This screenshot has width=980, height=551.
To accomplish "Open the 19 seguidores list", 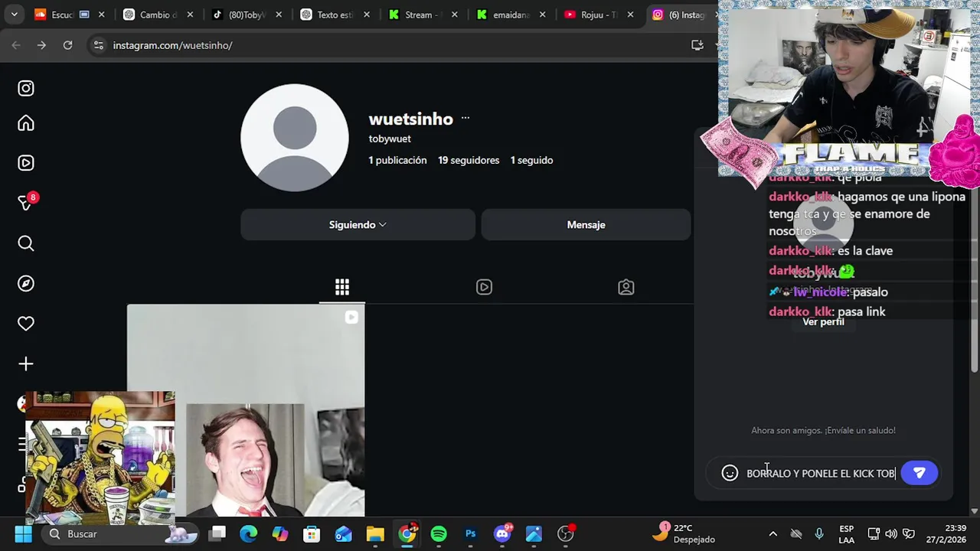I will (469, 161).
